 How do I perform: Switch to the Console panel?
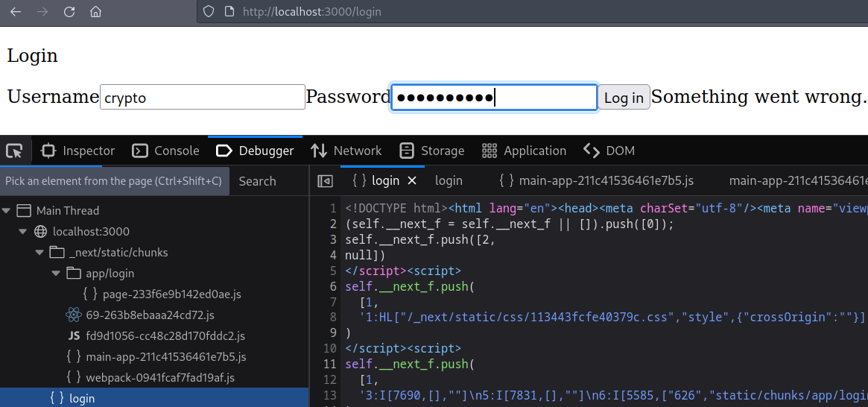point(165,151)
